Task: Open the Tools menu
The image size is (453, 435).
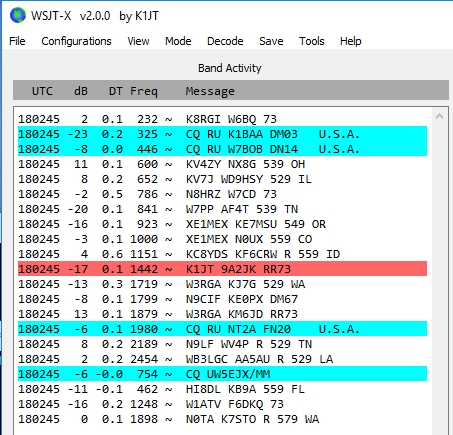Action: click(311, 41)
